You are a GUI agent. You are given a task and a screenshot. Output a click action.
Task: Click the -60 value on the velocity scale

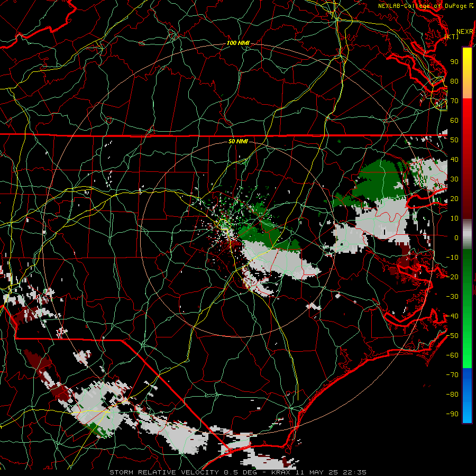[x=452, y=355]
